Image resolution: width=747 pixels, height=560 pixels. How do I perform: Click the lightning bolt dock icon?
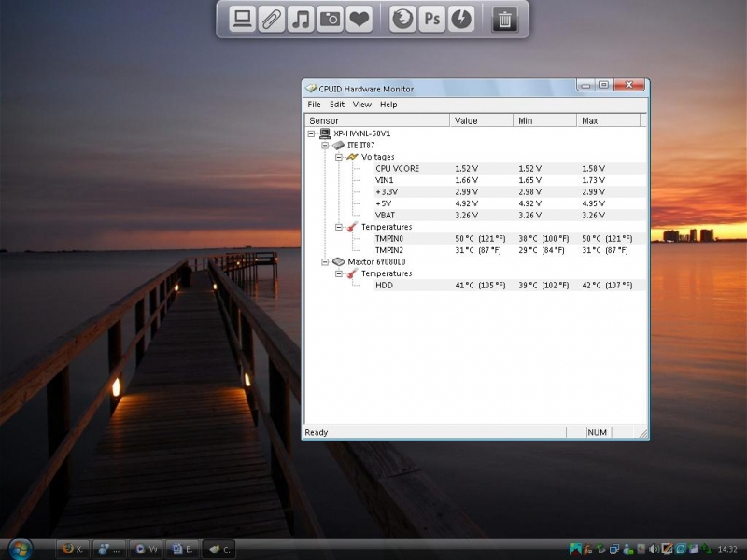point(461,19)
